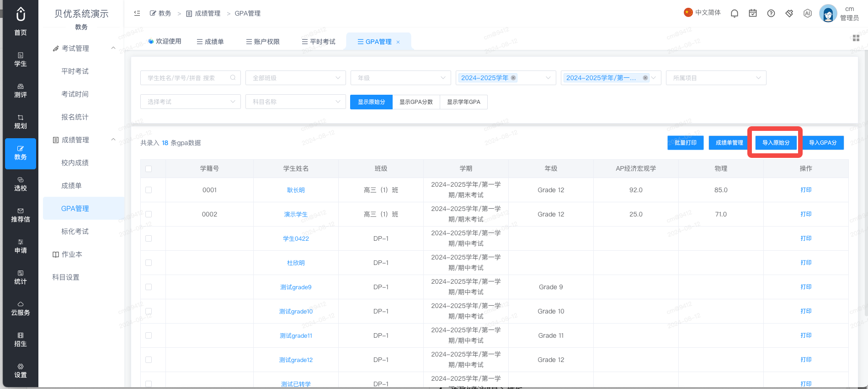Collapse the sidebar menu toggle icon
This screenshot has width=868, height=389.
tap(137, 13)
